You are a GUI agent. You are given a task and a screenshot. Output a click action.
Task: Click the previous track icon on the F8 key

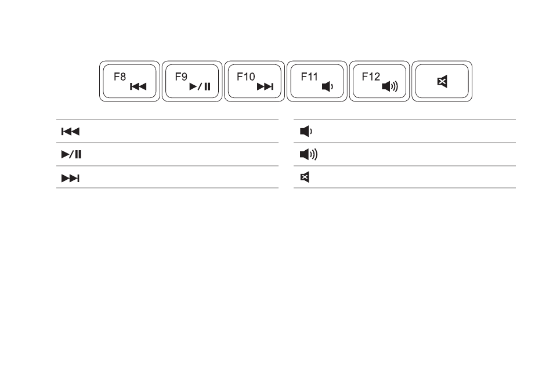(x=138, y=86)
